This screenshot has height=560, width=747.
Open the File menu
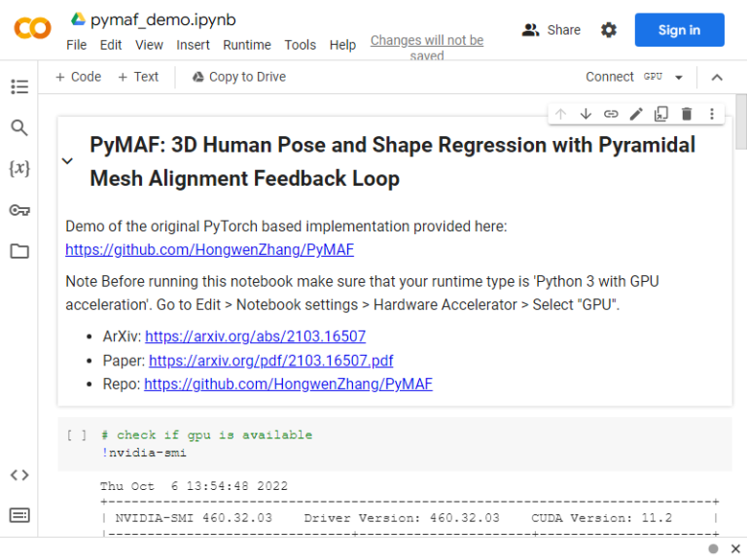(76, 45)
